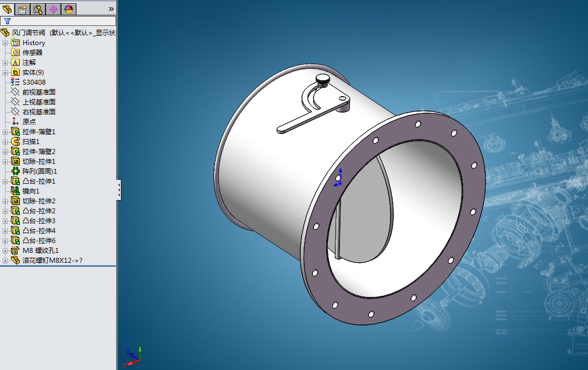Viewport: 588px width, 370px height.
Task: Expand the 凸台-拉伸2 boss feature
Action: (x=5, y=211)
